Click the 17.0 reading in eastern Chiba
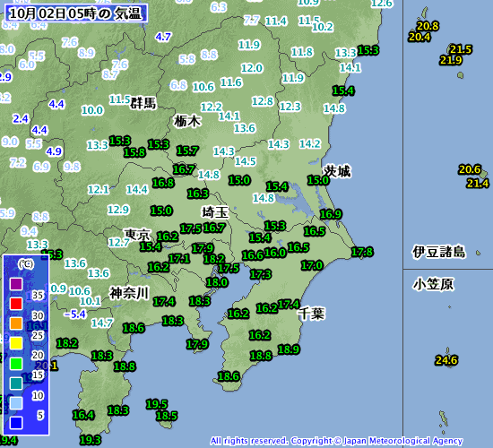This screenshot has width=493, height=448. tap(312, 265)
